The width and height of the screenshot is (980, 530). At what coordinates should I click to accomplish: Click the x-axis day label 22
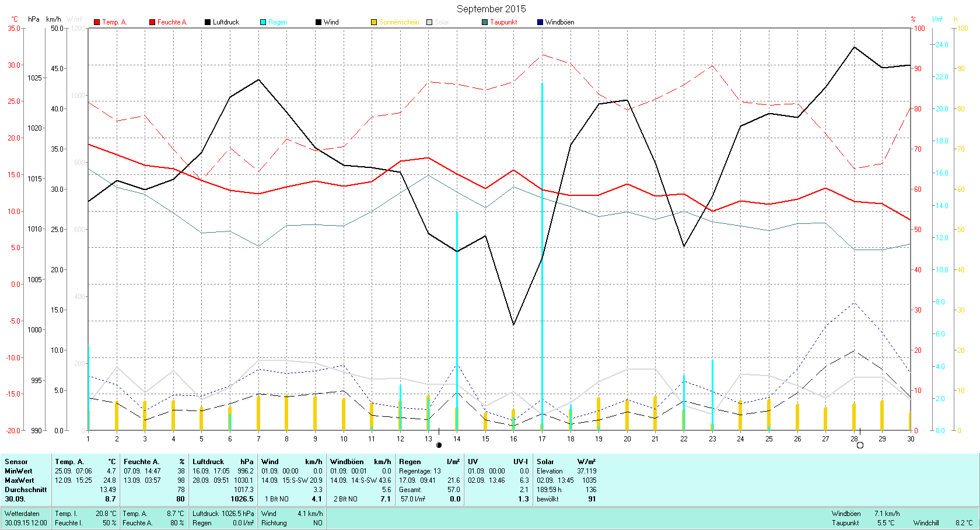coord(684,439)
